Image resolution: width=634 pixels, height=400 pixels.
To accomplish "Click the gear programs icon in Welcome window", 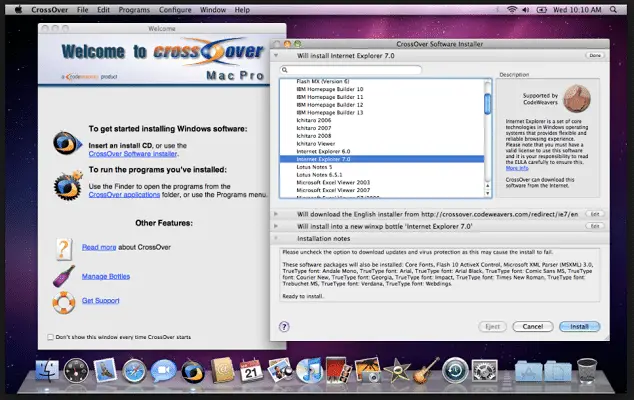I will tap(68, 186).
